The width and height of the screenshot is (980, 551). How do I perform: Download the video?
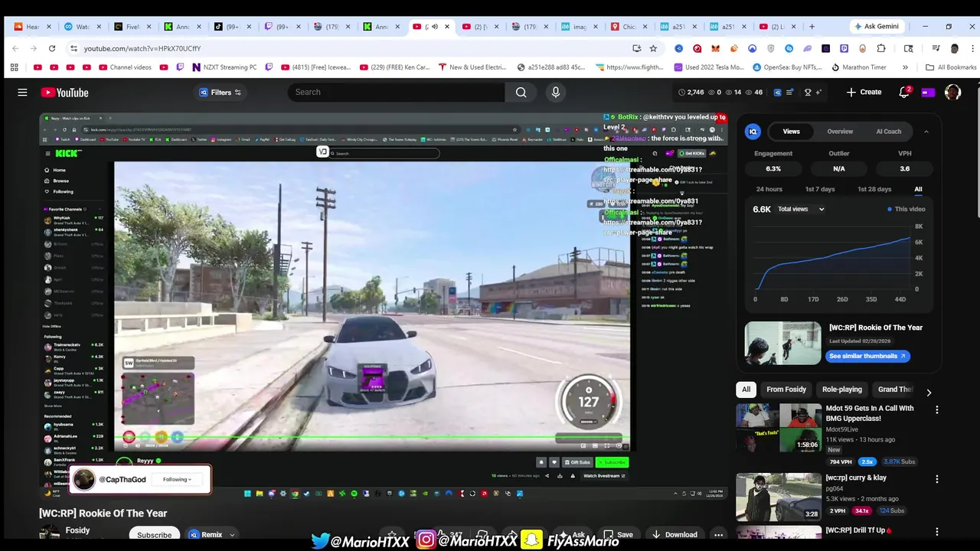674,535
